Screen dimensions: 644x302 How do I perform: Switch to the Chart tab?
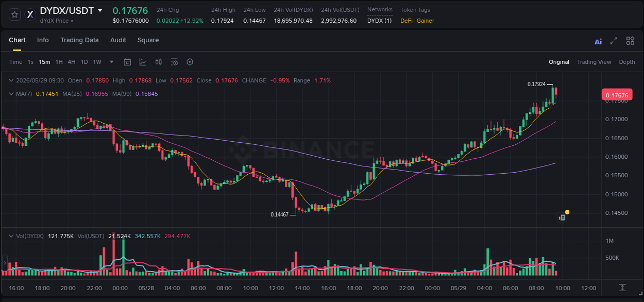coord(17,40)
